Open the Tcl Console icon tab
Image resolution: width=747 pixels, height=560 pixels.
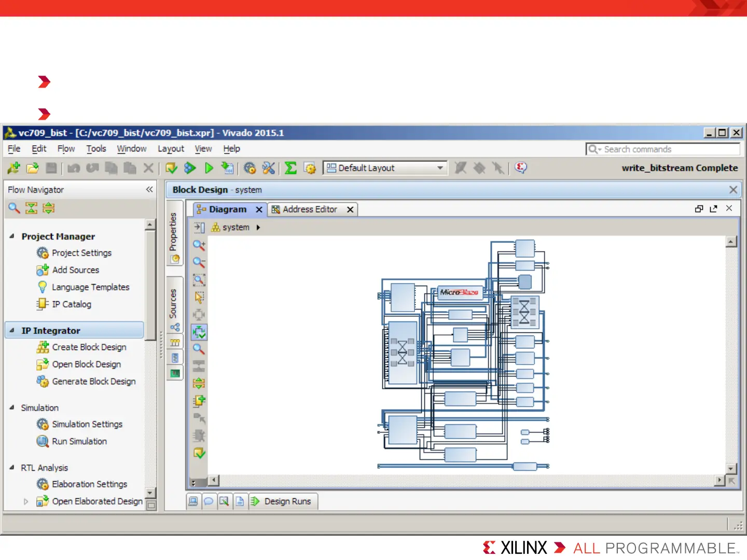click(193, 501)
